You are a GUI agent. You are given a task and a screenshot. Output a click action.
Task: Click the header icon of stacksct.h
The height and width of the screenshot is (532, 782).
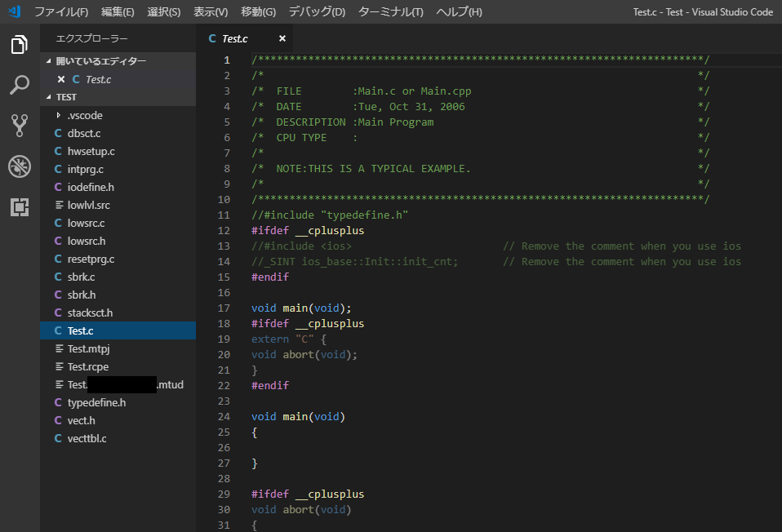click(58, 313)
